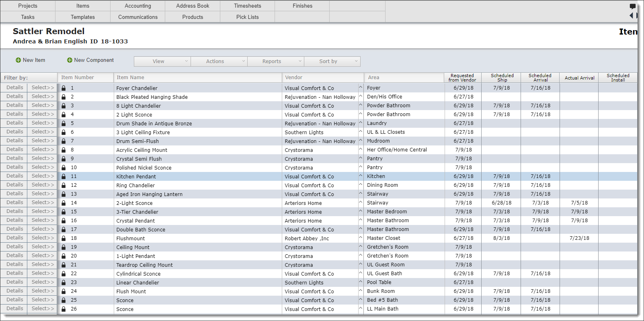This screenshot has height=321, width=644.
Task: Open the Pick Lists tab
Action: pos(248,17)
